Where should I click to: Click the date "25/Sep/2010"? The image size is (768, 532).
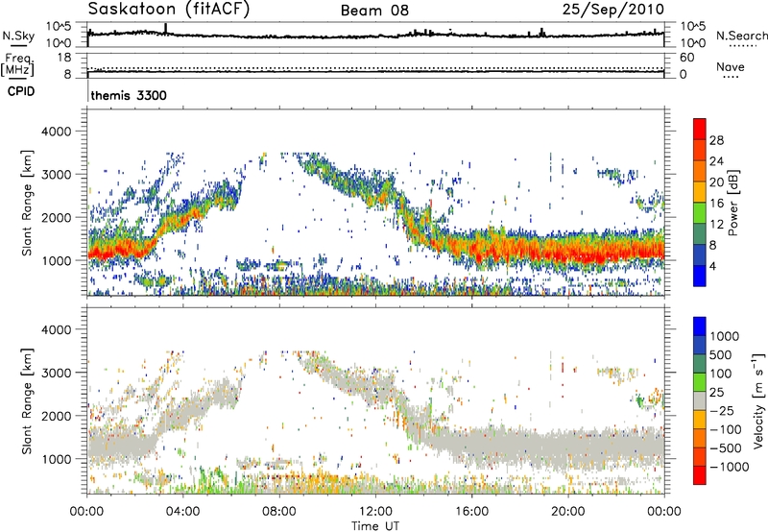coord(613,9)
